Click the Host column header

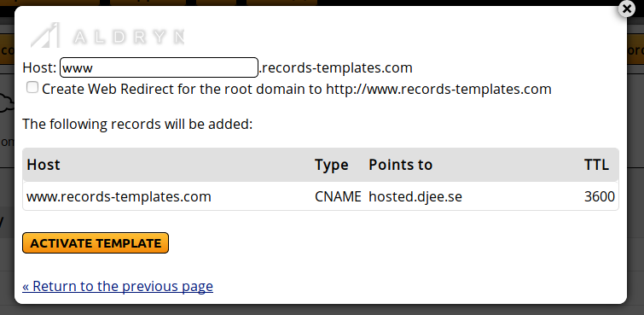(x=44, y=165)
